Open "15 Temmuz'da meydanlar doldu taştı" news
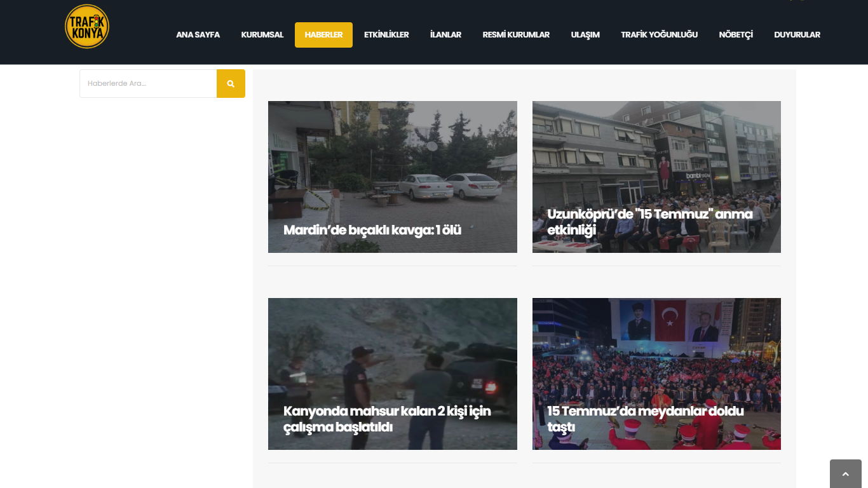 pos(645,419)
